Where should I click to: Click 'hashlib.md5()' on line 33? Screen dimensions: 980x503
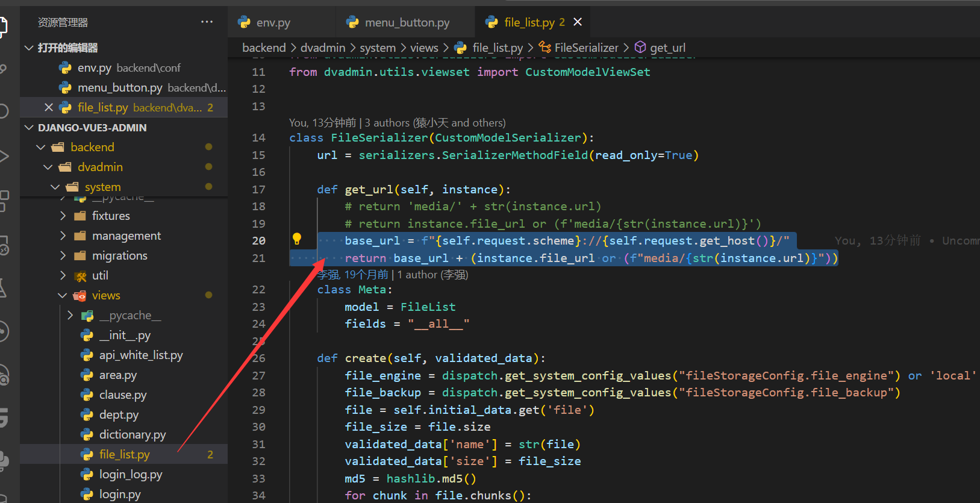coord(431,478)
